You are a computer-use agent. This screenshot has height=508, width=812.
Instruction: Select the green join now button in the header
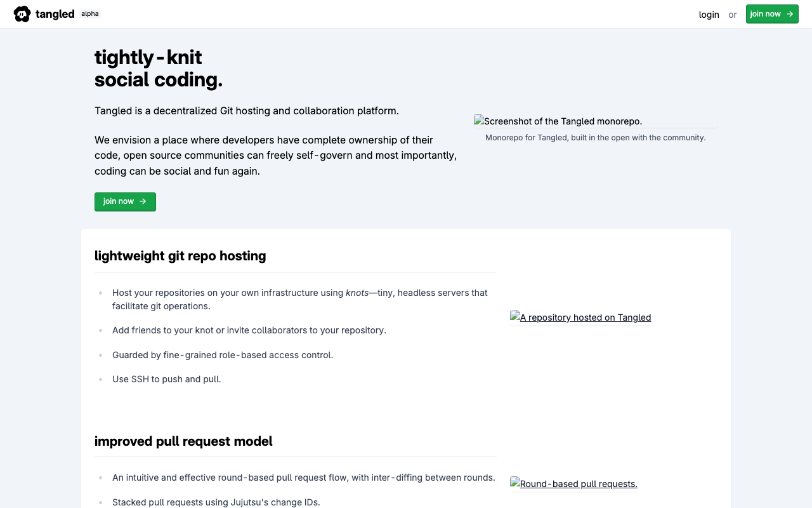tap(772, 13)
